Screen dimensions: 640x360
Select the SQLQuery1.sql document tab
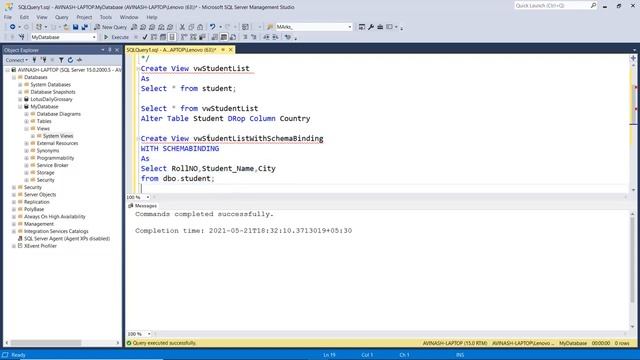[x=171, y=50]
